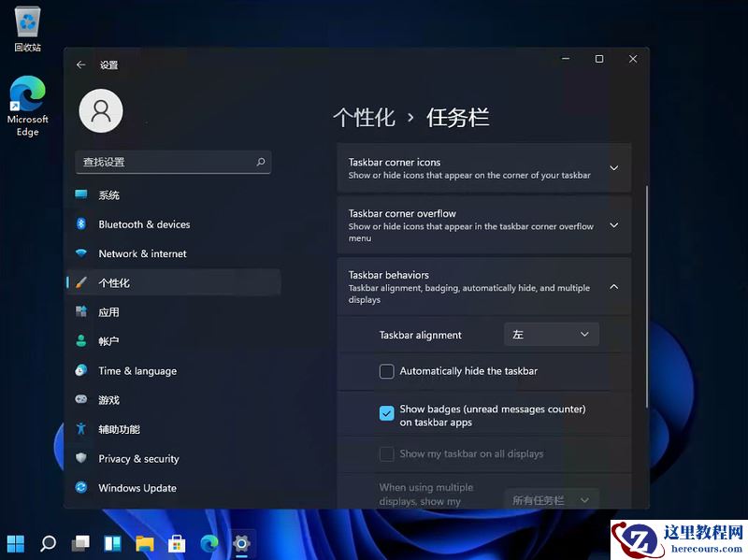Viewport: 748px width, 560px height.
Task: Open the Start menu on the taskbar
Action: [17, 543]
